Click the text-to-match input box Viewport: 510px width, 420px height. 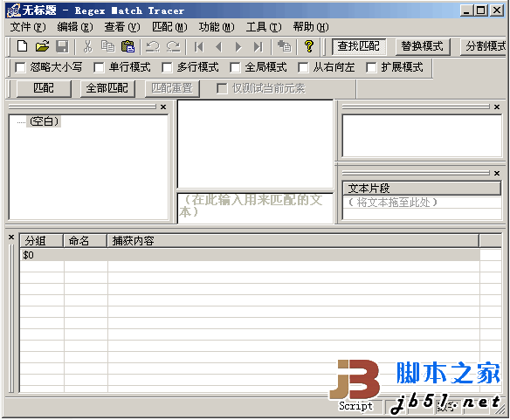pyautogui.click(x=255, y=208)
